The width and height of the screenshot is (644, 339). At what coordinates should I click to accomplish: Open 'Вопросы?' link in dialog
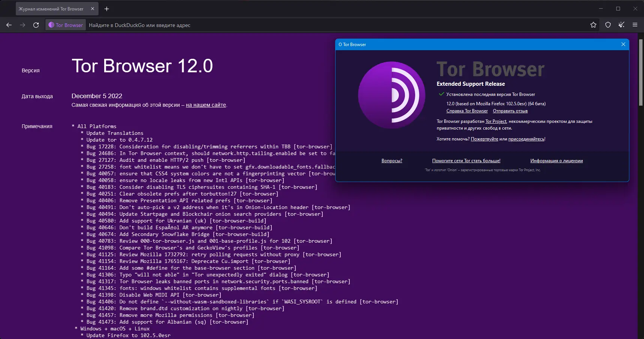pyautogui.click(x=392, y=161)
